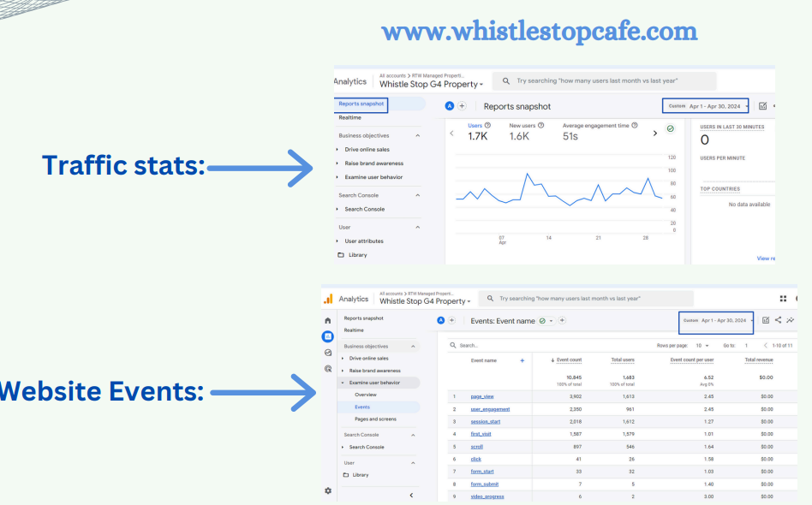
Task: Select the Reports icon in Events screenshot rail
Action: tap(328, 336)
